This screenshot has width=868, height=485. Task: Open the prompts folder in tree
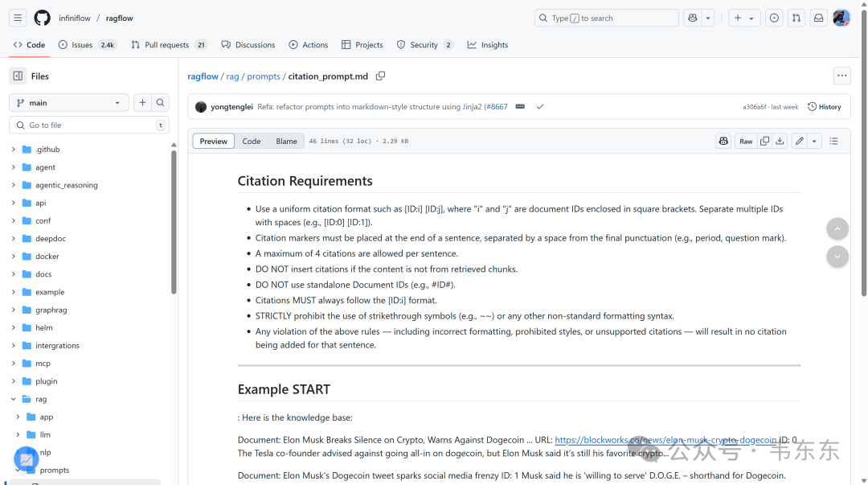coord(55,470)
